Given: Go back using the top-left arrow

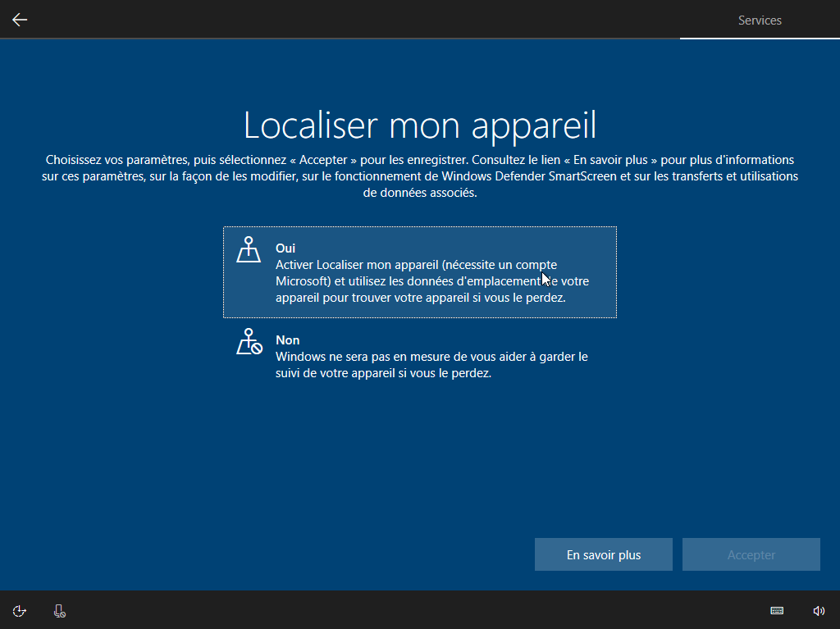Looking at the screenshot, I should pos(20,20).
